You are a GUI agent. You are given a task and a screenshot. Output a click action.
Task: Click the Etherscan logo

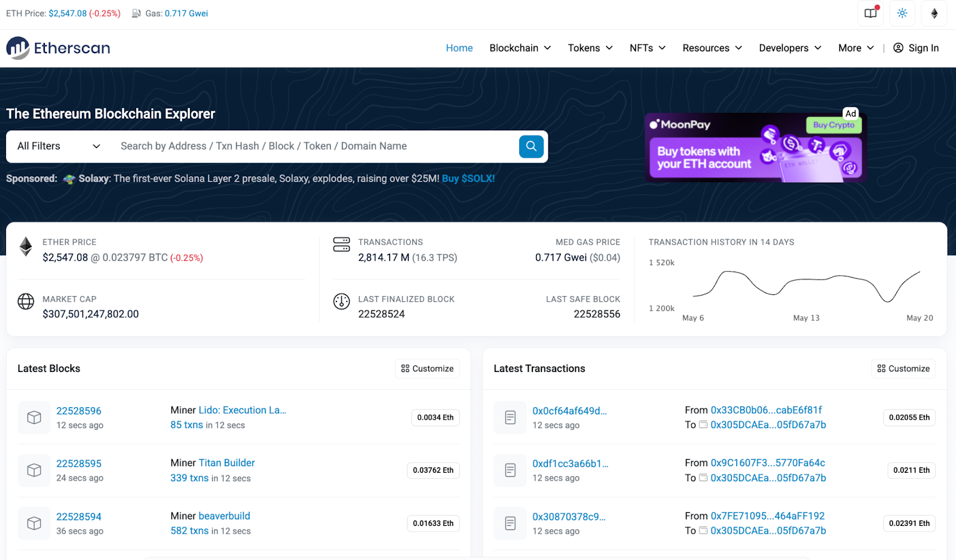(59, 48)
